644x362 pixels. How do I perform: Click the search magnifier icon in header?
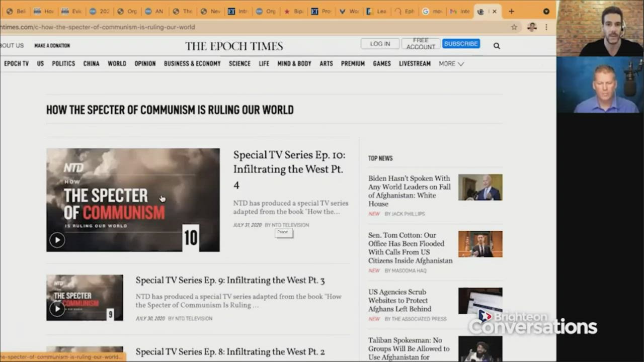pyautogui.click(x=497, y=46)
